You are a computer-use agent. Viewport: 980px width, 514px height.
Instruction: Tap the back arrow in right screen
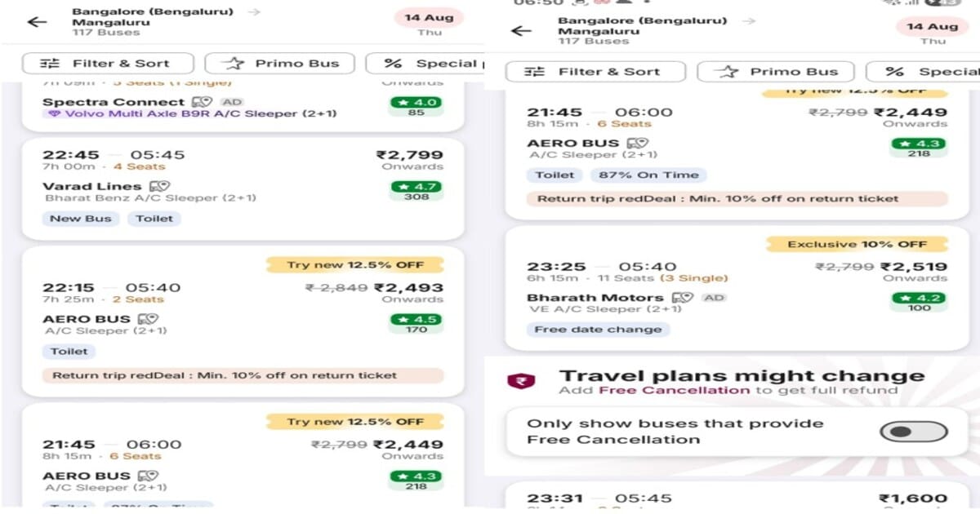[521, 31]
